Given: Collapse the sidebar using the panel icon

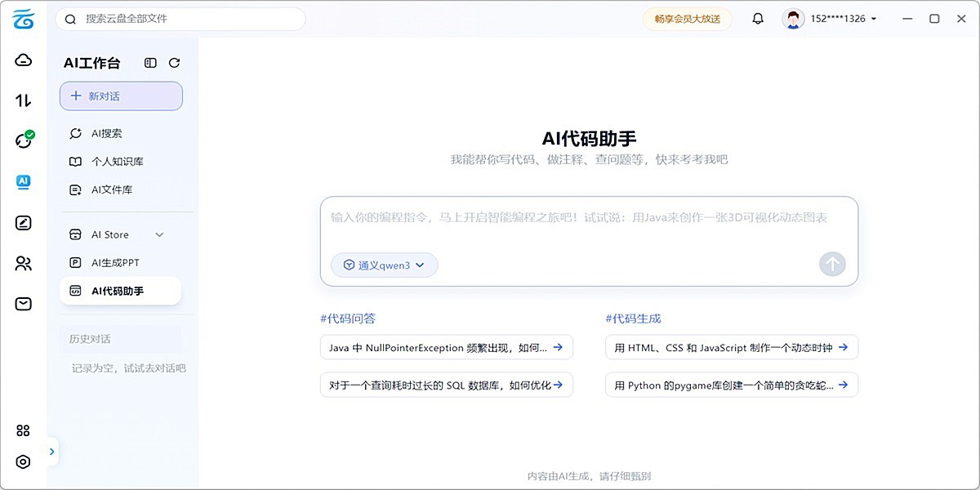Looking at the screenshot, I should (149, 63).
